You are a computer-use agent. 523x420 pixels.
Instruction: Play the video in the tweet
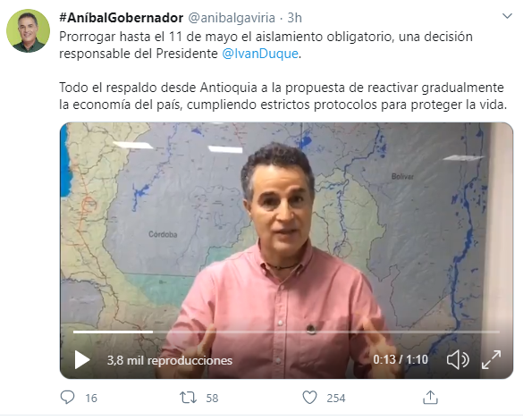(x=82, y=359)
